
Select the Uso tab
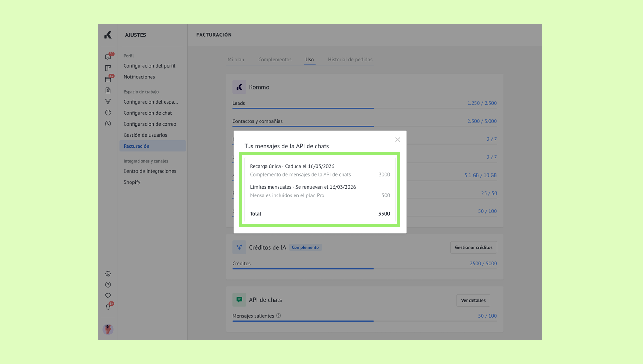click(309, 60)
